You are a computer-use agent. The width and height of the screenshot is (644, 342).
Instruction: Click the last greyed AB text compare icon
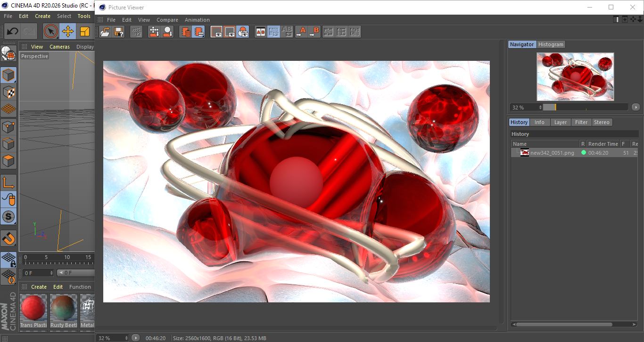(x=355, y=32)
